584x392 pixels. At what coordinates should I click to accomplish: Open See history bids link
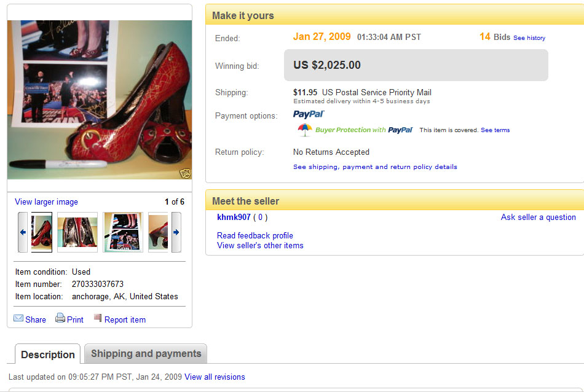[x=529, y=38]
